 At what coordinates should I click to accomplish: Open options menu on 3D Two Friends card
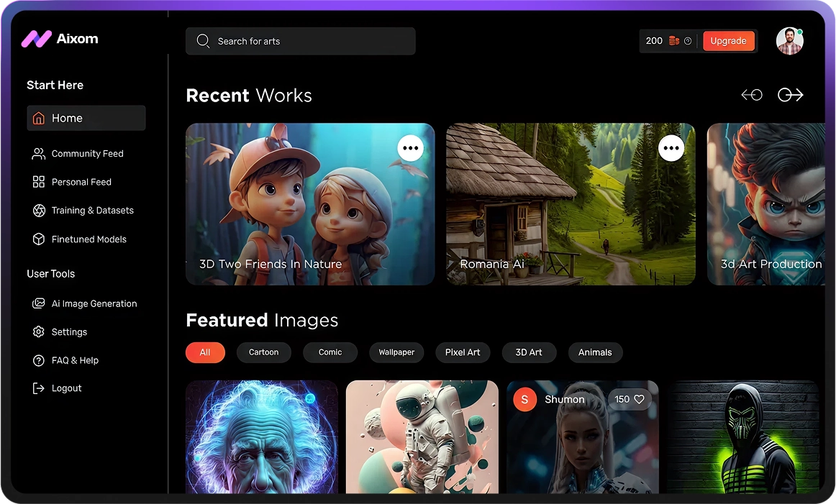pyautogui.click(x=410, y=148)
